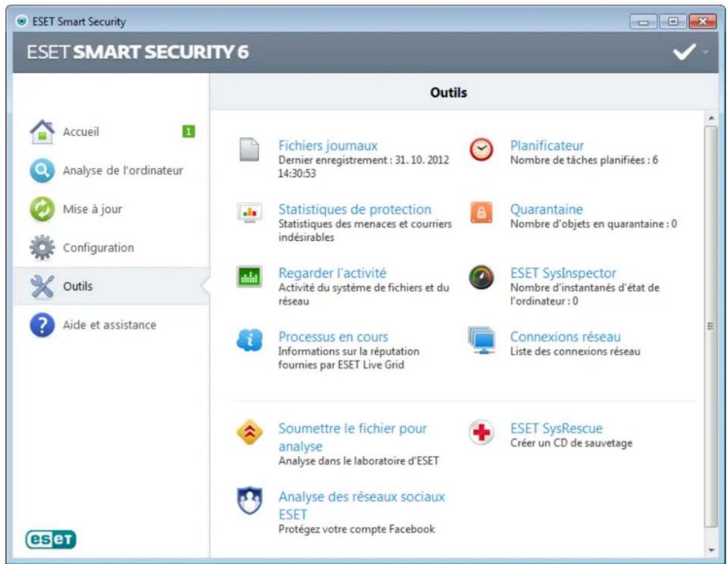Open the Processus en cours link
The height and width of the screenshot is (564, 728).
tap(333, 336)
